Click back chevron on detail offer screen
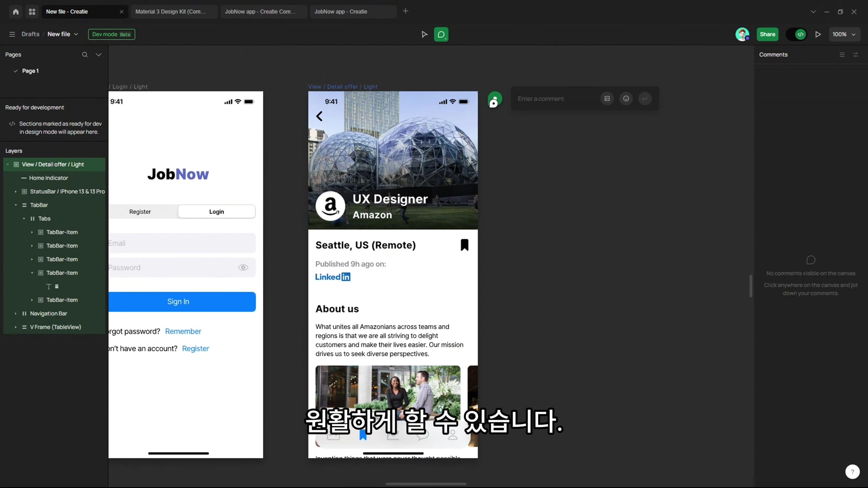This screenshot has width=868, height=488. click(319, 116)
